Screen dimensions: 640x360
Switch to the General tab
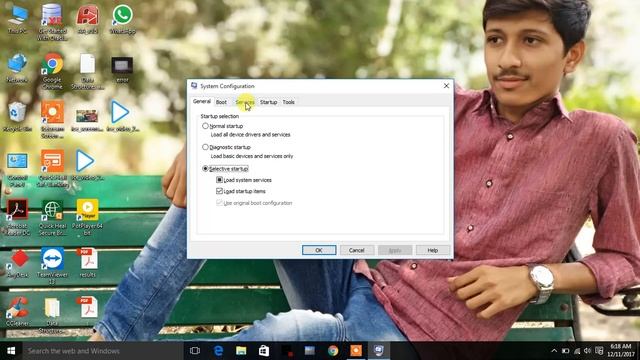(x=202, y=101)
